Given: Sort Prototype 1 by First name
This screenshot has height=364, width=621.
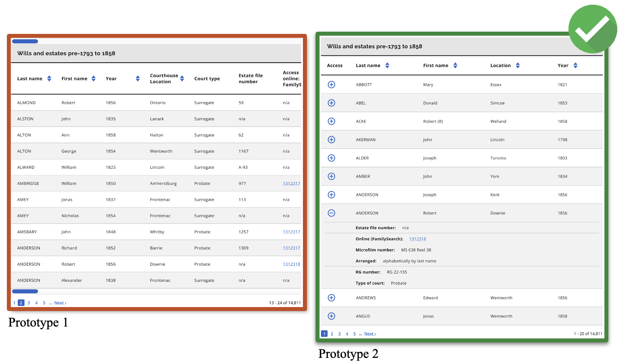Looking at the screenshot, I should [94, 78].
